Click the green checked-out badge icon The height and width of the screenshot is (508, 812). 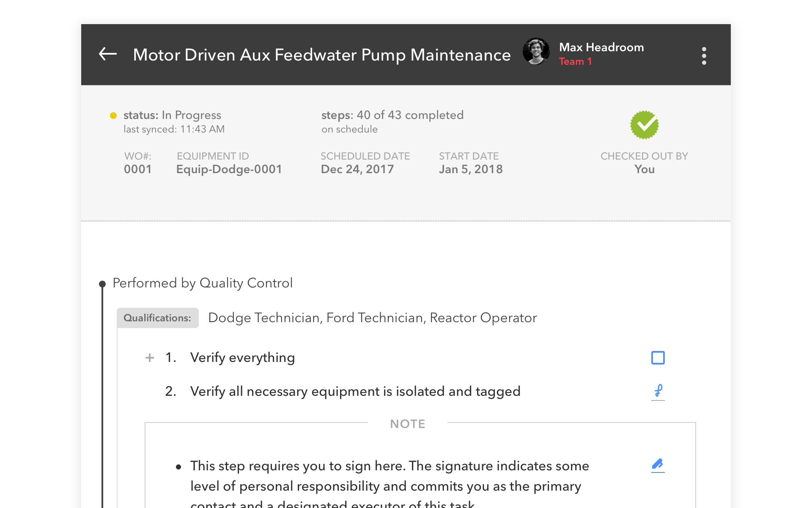pos(644,125)
